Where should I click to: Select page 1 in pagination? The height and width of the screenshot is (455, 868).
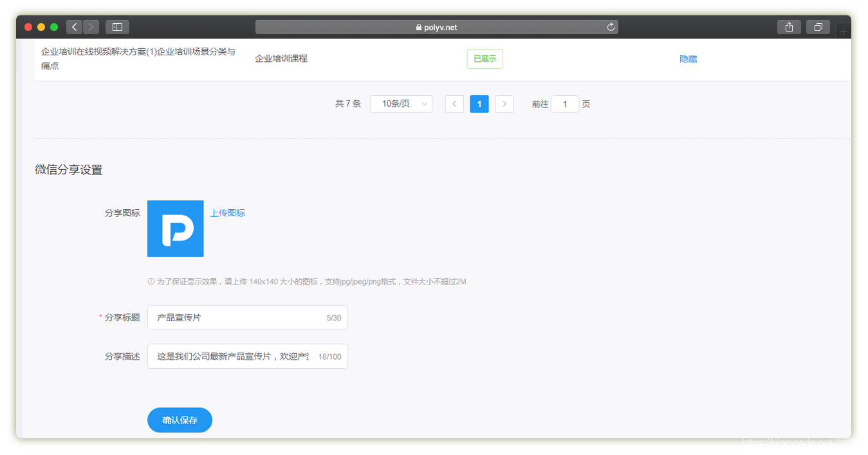tap(479, 104)
